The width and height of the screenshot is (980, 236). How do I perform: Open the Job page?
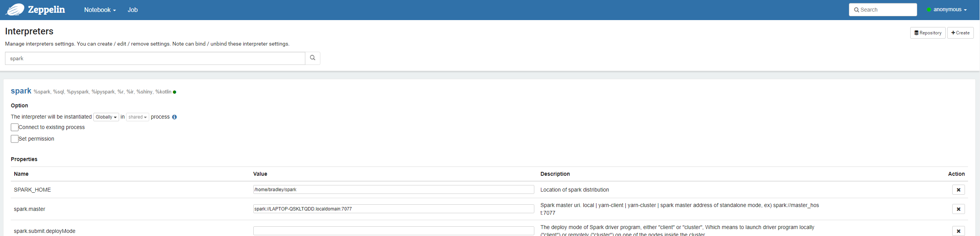click(133, 10)
